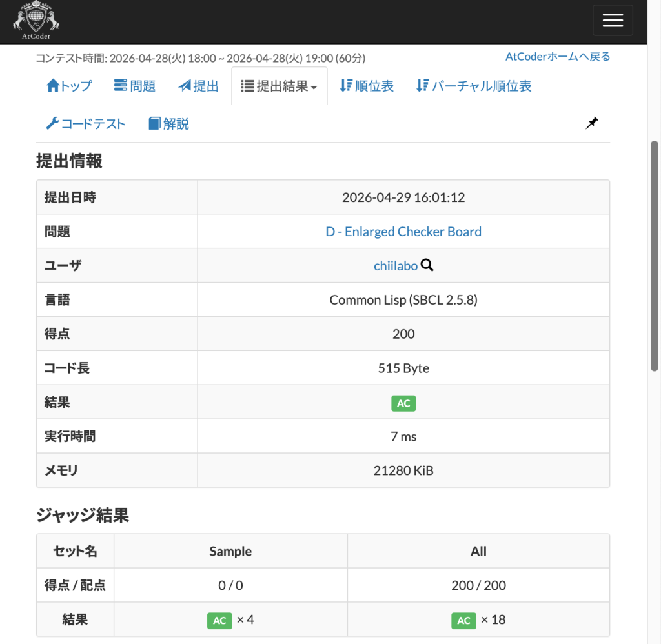Viewport: 661px width, 644px height.
Task: Click magnifier icon beside chiilabo
Action: pos(427,265)
